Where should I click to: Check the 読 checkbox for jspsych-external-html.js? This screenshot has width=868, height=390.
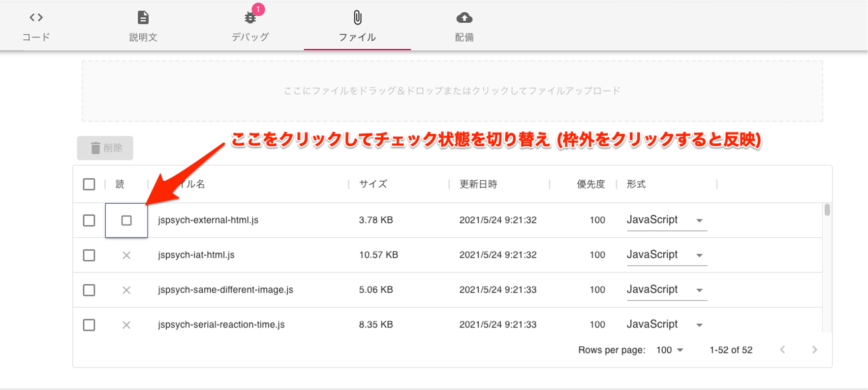pos(126,220)
